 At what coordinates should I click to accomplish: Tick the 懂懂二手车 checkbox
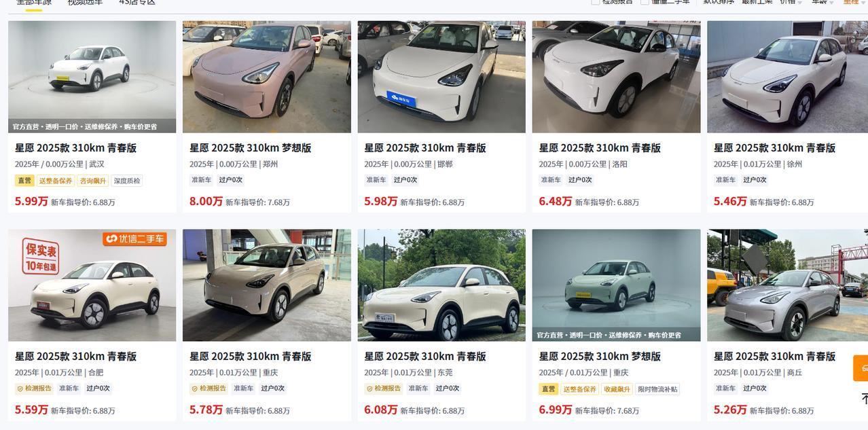645,1
